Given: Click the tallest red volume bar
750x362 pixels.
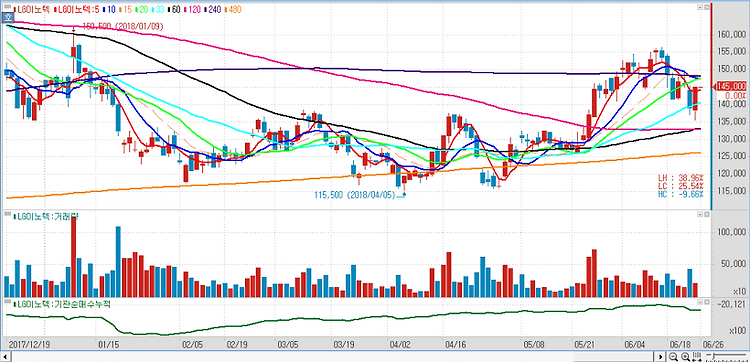Looking at the screenshot, I should (73, 257).
